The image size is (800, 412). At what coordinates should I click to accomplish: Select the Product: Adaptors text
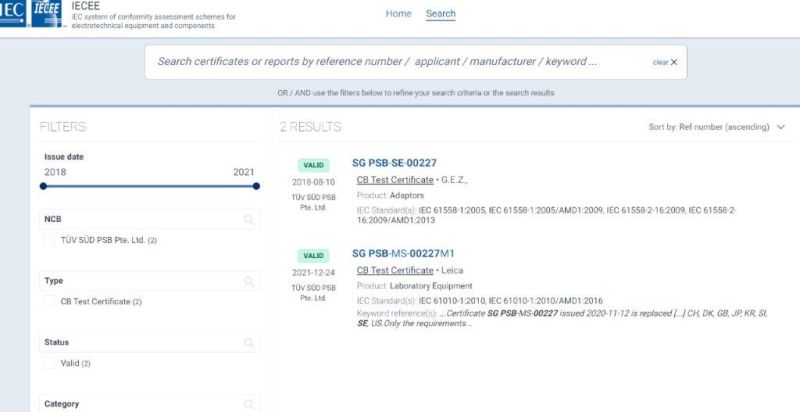coord(390,195)
